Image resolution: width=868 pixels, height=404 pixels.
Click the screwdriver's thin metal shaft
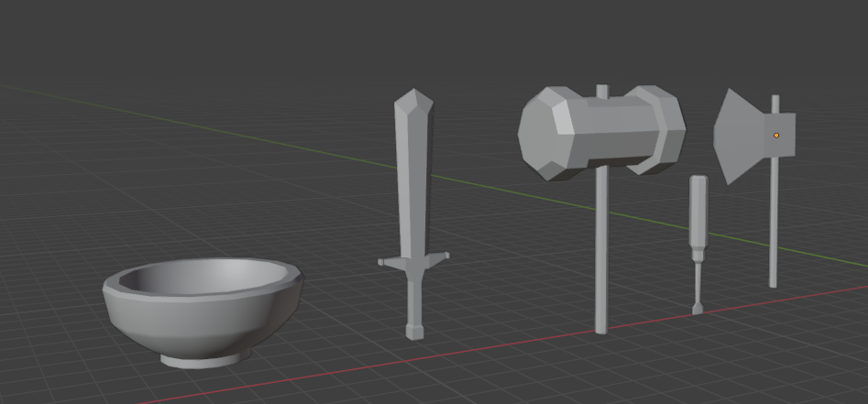coord(698,279)
